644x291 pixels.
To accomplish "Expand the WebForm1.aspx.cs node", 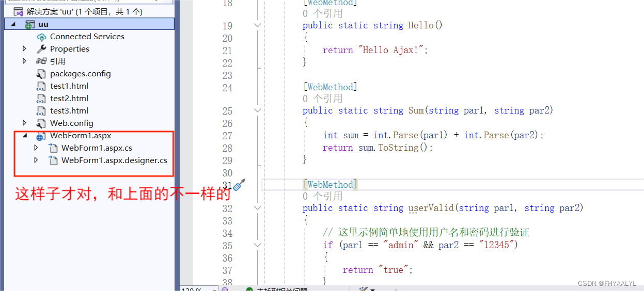I will [x=36, y=148].
